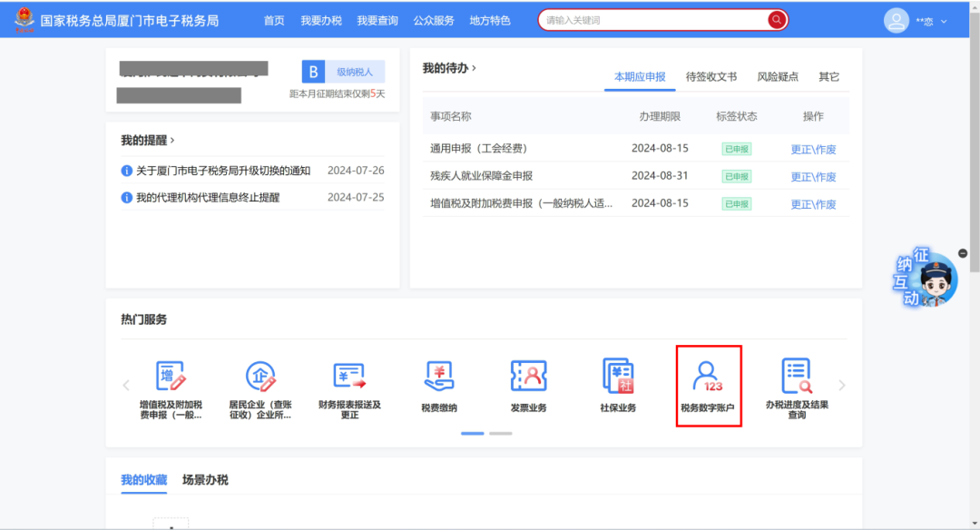Expand 我的待办 section chevron
The height and width of the screenshot is (530, 980).
click(474, 68)
